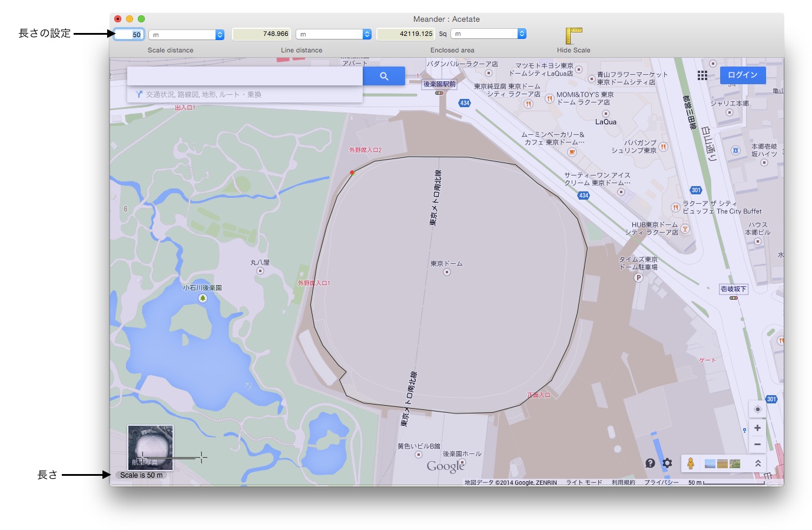812x530 pixels.
Task: Click the Enclosed area field showing 42119.125
Action: coord(406,34)
